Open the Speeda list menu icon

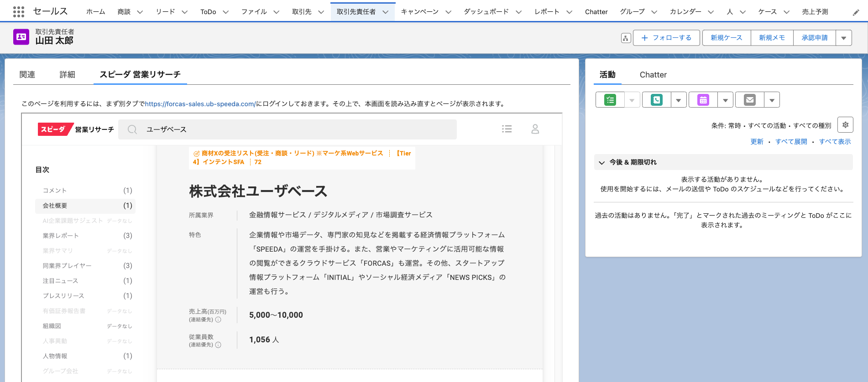(x=507, y=129)
